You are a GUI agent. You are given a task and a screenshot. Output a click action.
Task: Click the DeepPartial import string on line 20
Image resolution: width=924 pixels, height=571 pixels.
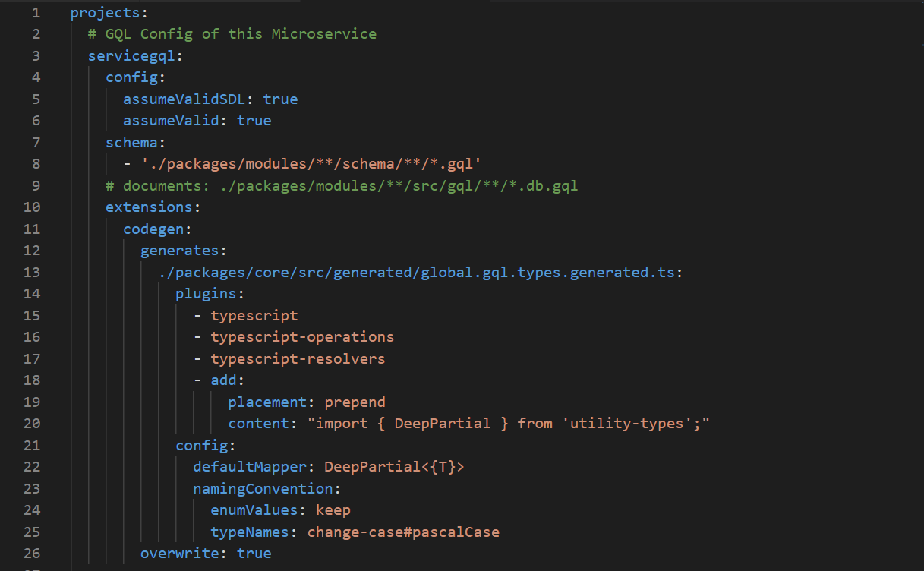click(508, 424)
